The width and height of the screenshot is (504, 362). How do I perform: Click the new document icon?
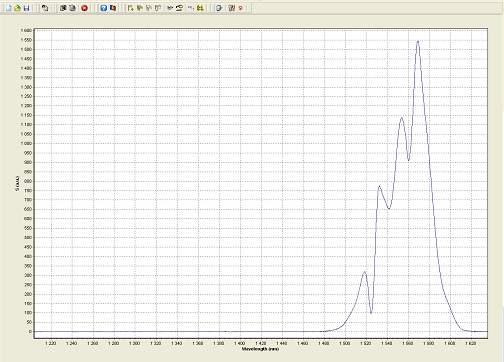[8, 8]
